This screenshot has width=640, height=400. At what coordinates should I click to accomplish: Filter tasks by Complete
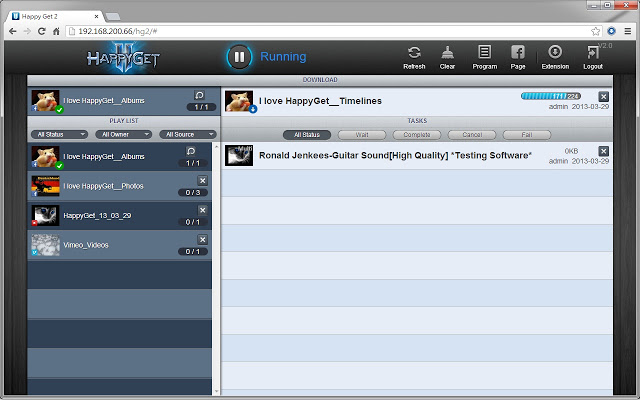(x=417, y=135)
